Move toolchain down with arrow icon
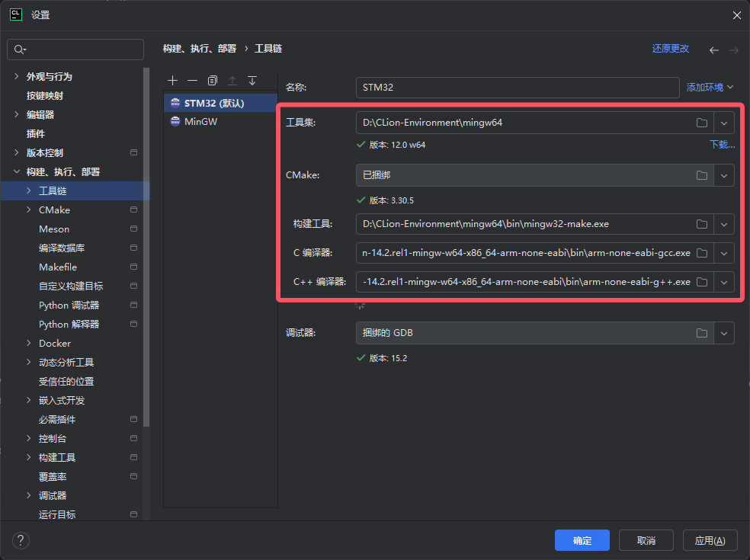The width and height of the screenshot is (750, 560). [x=252, y=80]
